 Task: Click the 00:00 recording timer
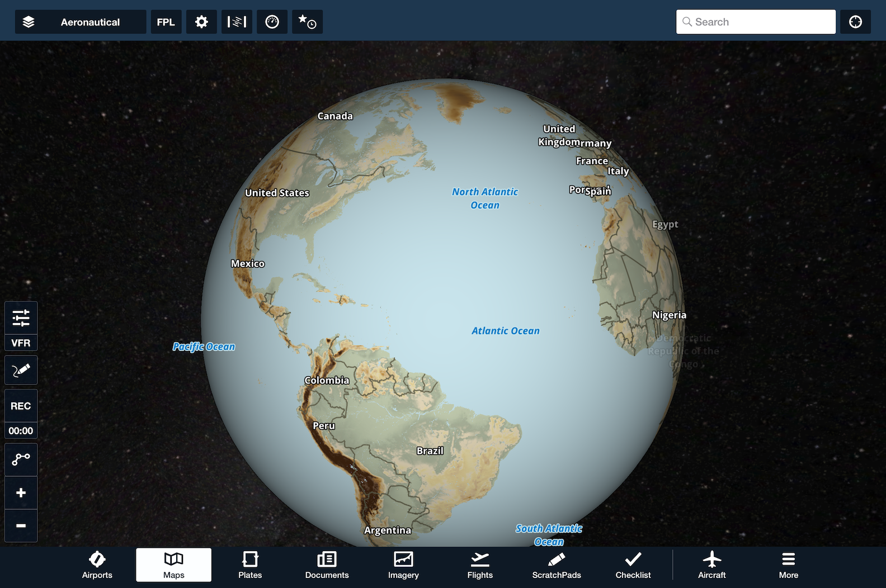pyautogui.click(x=21, y=430)
